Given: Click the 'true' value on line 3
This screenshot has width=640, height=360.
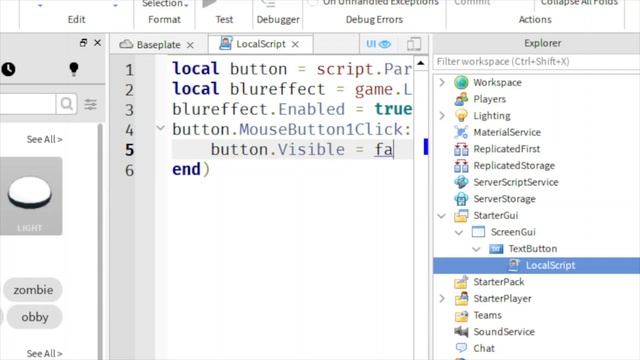Looking at the screenshot, I should click(x=393, y=109).
